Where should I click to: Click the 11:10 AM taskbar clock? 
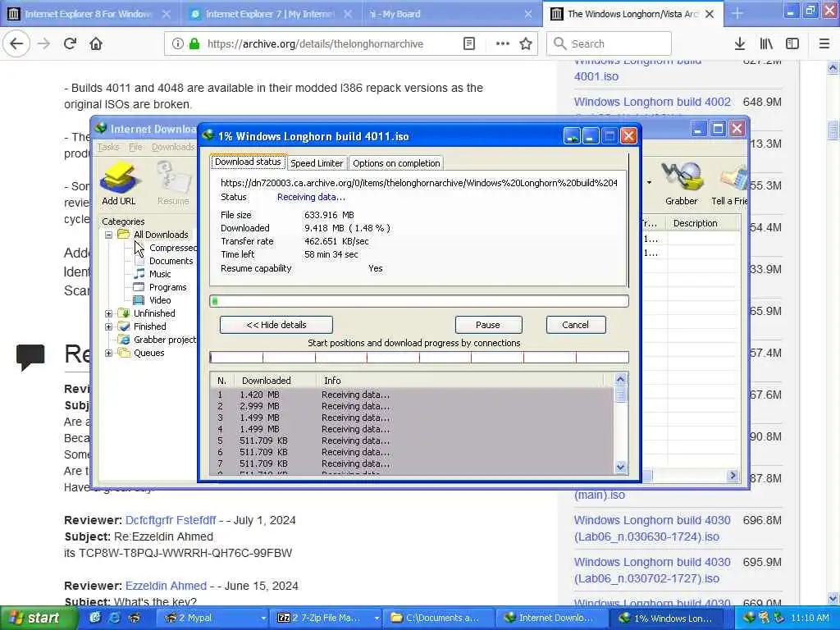coord(810,618)
